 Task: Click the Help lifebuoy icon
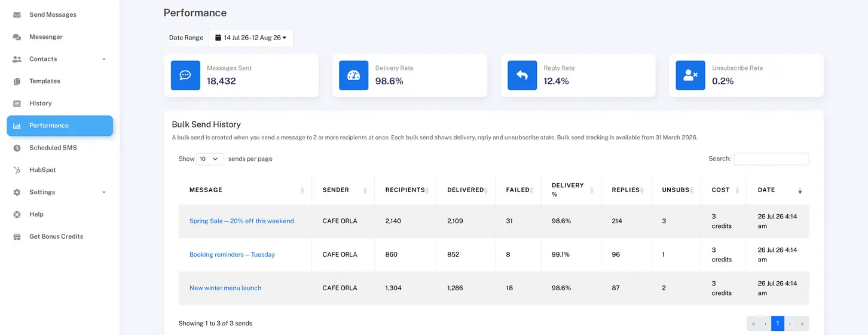tap(17, 214)
